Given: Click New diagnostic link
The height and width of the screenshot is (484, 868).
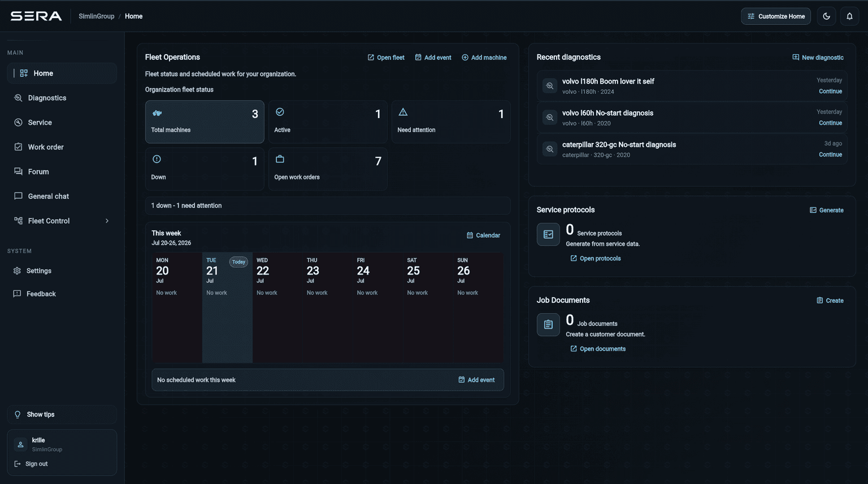Looking at the screenshot, I should (818, 58).
